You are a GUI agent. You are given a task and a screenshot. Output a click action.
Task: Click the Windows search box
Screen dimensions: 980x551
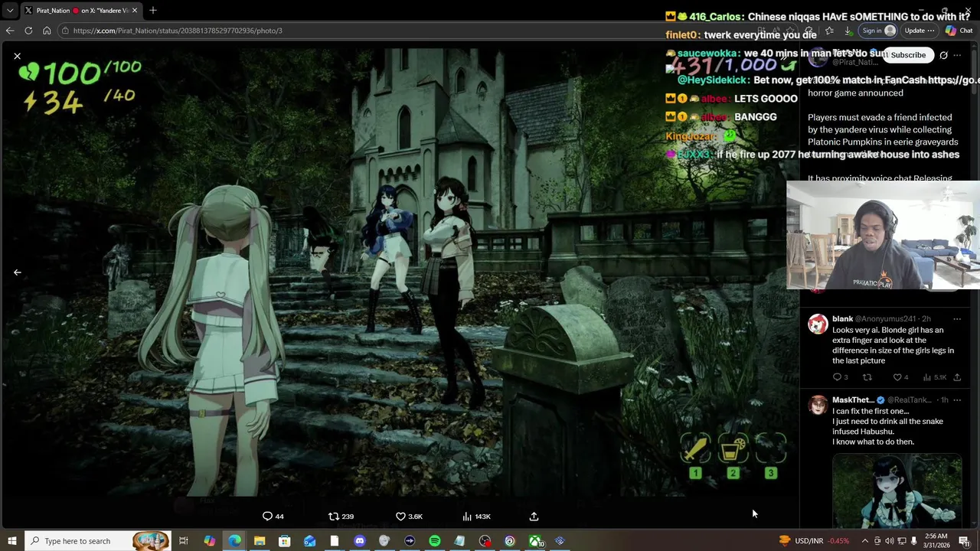97,541
